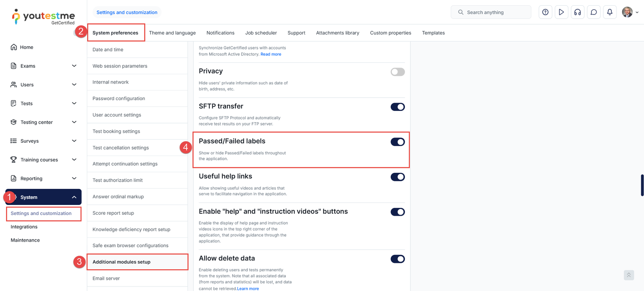Disable the SFTP transfer toggle

(398, 107)
